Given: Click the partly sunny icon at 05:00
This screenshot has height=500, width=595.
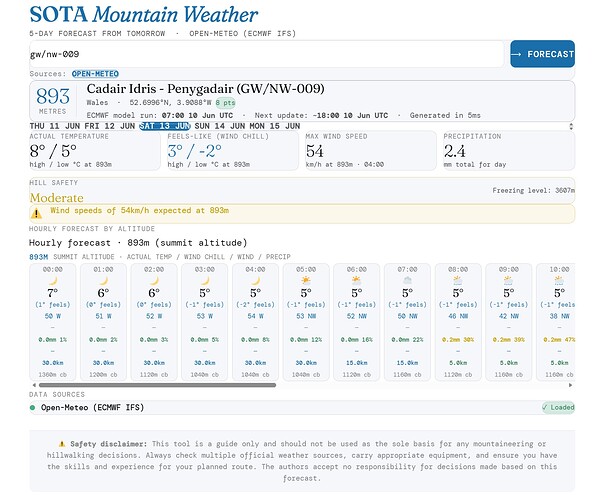Looking at the screenshot, I should [306, 281].
